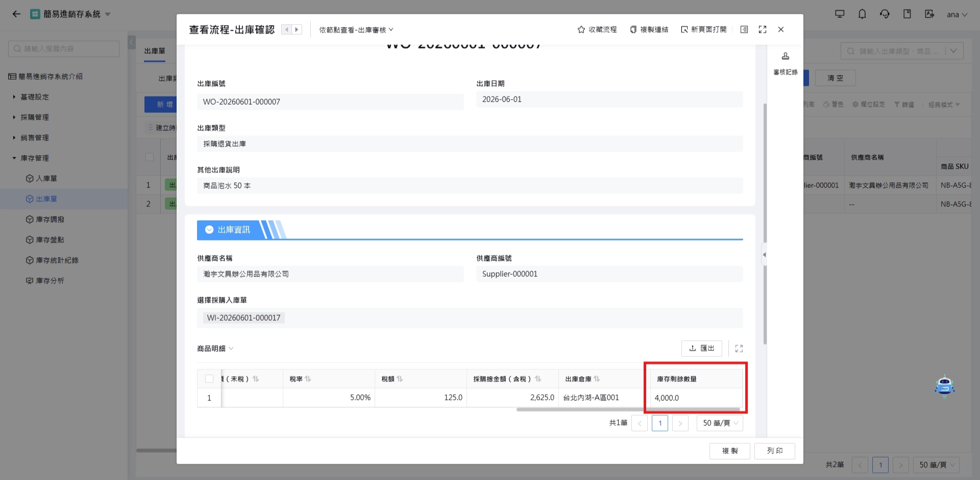This screenshot has width=980, height=480.
Task: Open notifications bell icon
Action: click(x=862, y=14)
